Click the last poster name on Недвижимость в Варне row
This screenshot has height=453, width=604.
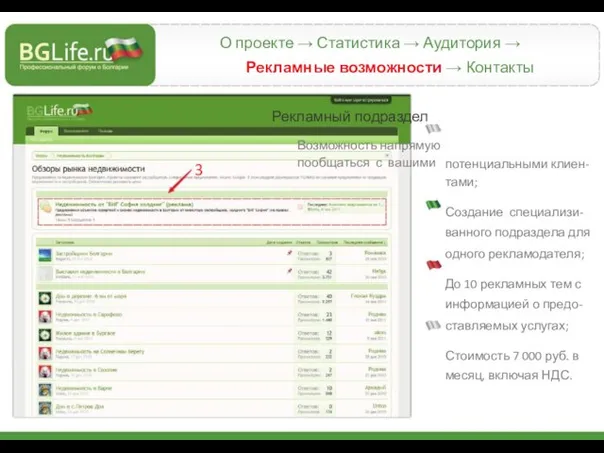point(376,388)
